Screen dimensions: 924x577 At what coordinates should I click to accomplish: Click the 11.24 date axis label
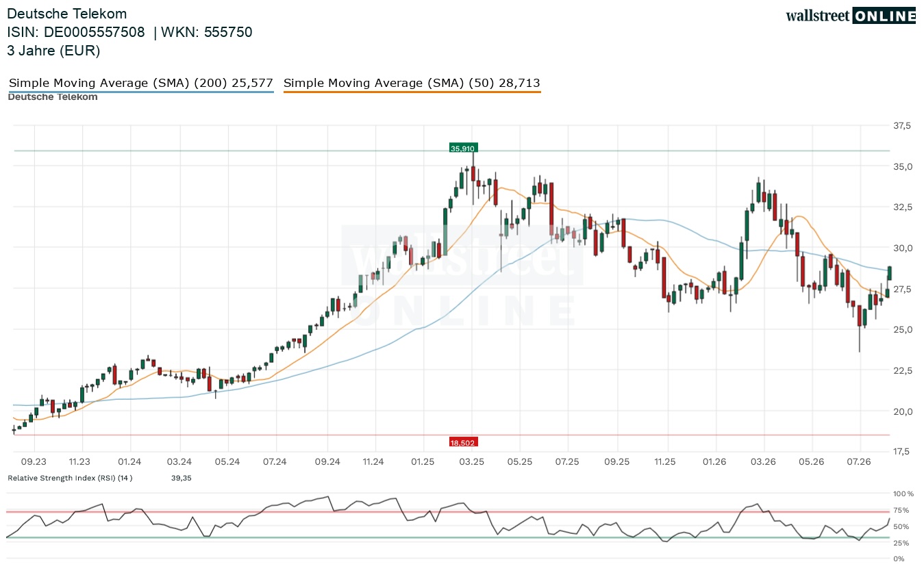point(373,462)
